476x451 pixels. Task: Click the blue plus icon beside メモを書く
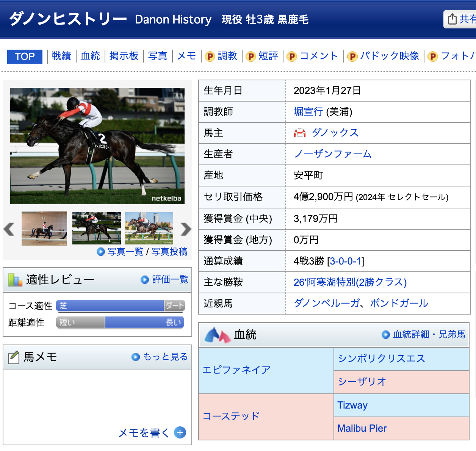coord(180,432)
